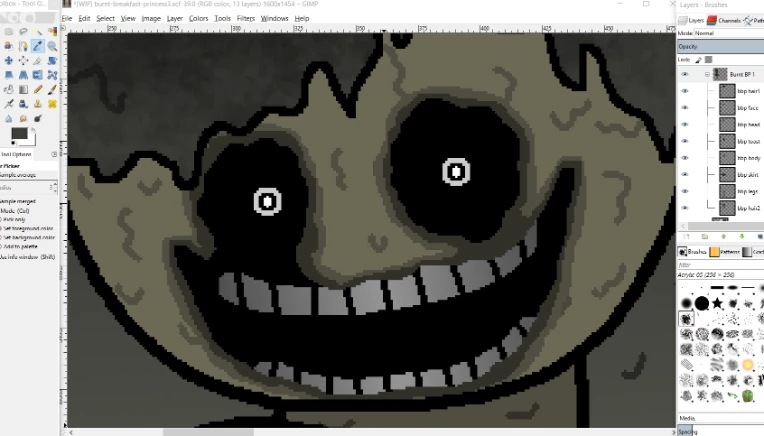Choose the yellow sparks brush
Image resolution: width=764 pixels, height=436 pixels.
coord(748,364)
